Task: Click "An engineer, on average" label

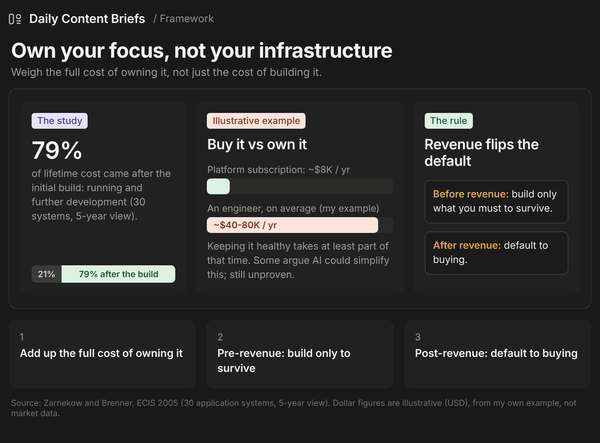Action: (x=293, y=208)
